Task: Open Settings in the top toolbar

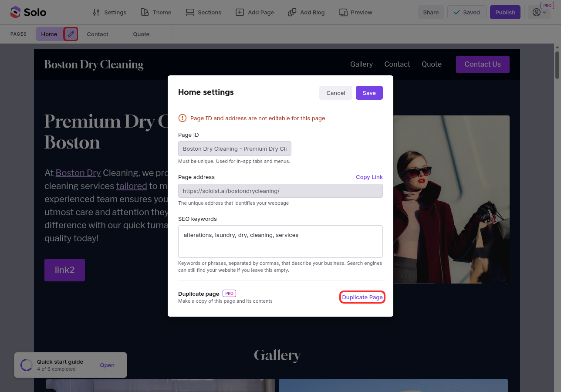Action: click(110, 12)
